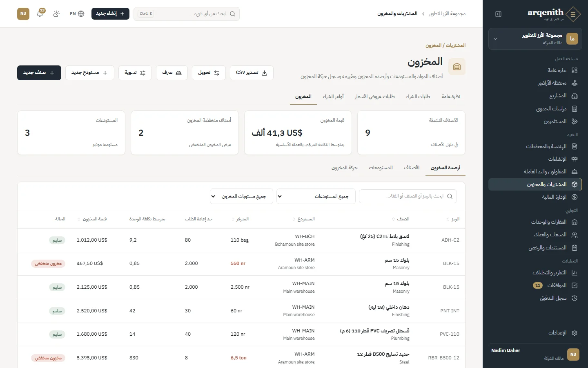This screenshot has height=368, width=588.
Task: Open المشاريع in the sidebar
Action: [535, 96]
